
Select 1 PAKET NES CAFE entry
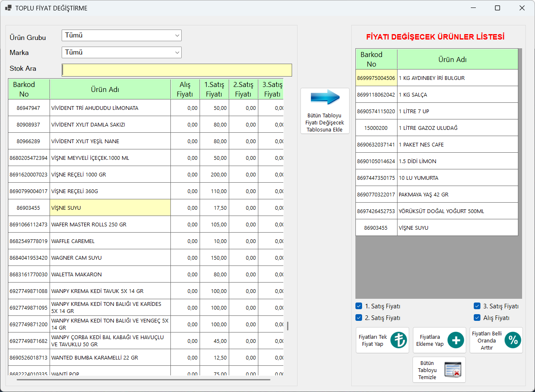(x=457, y=144)
